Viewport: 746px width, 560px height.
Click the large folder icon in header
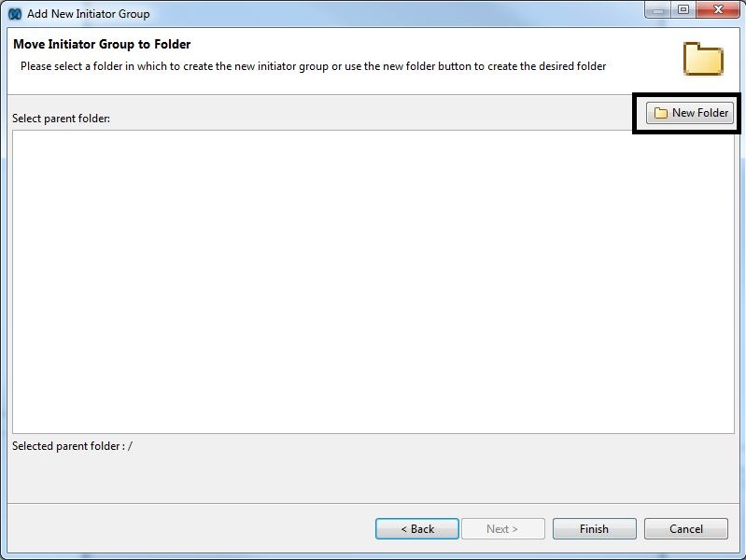pyautogui.click(x=703, y=58)
